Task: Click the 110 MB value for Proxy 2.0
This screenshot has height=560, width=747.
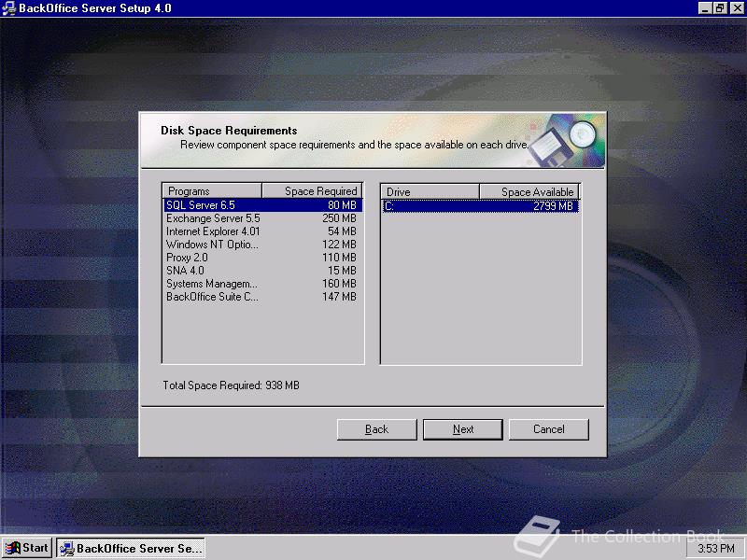Action: pyautogui.click(x=339, y=258)
